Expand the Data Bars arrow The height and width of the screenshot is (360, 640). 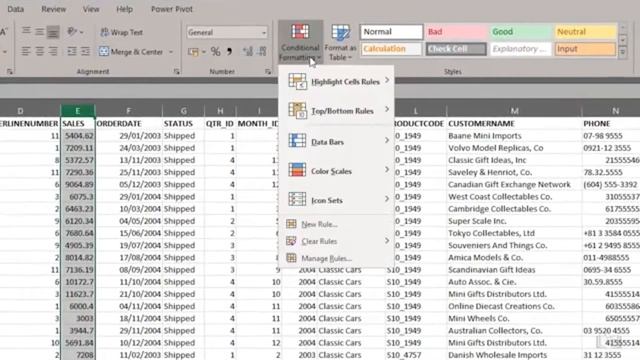coord(387,140)
